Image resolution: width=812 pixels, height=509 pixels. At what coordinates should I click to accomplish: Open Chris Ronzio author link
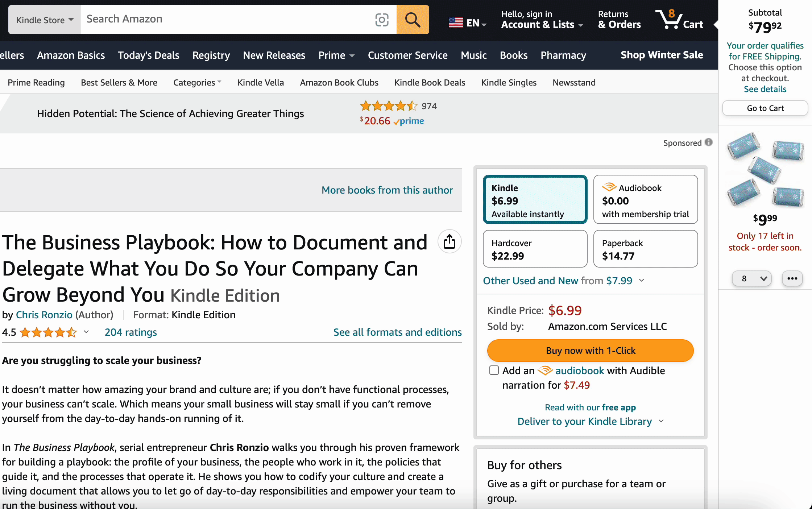click(x=44, y=315)
